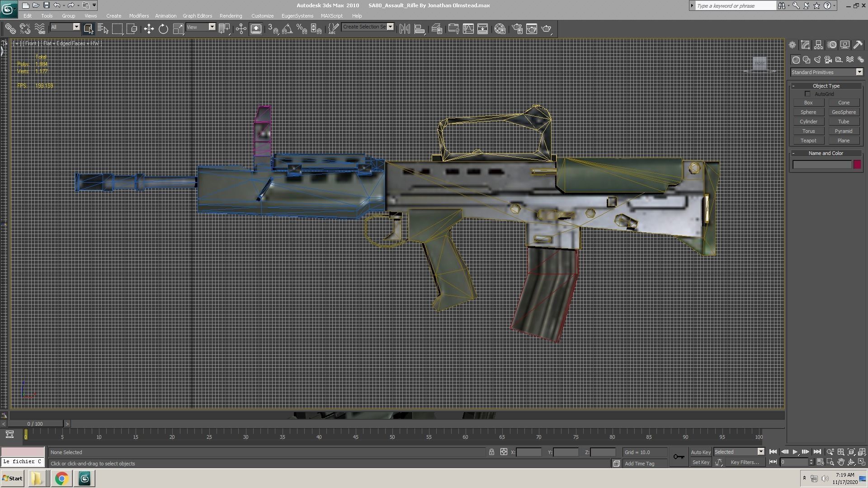Image resolution: width=868 pixels, height=488 pixels.
Task: Select Cameras category in Create panel
Action: 828,60
